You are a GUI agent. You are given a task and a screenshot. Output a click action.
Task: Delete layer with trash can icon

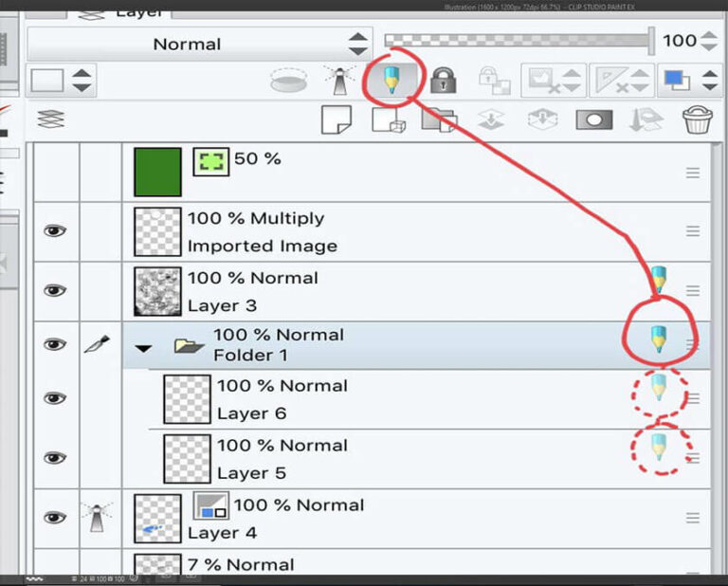coord(698,119)
